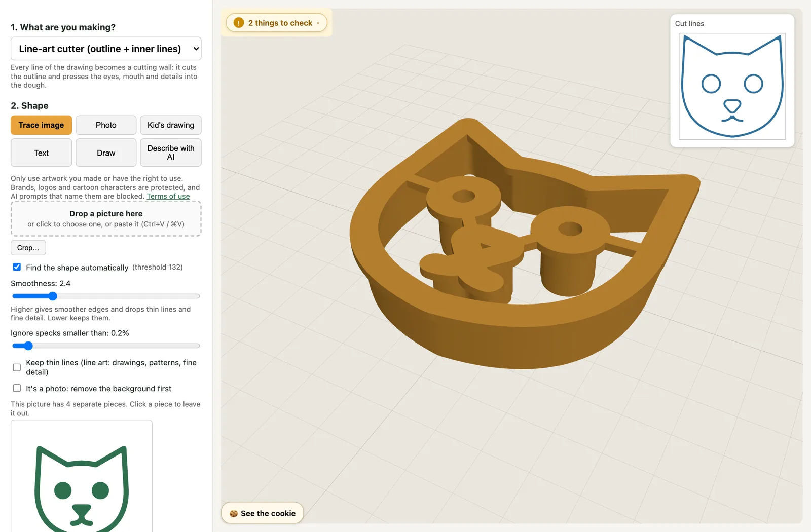Select the Photo shape option
Screen dimensions: 811x532
pos(106,125)
